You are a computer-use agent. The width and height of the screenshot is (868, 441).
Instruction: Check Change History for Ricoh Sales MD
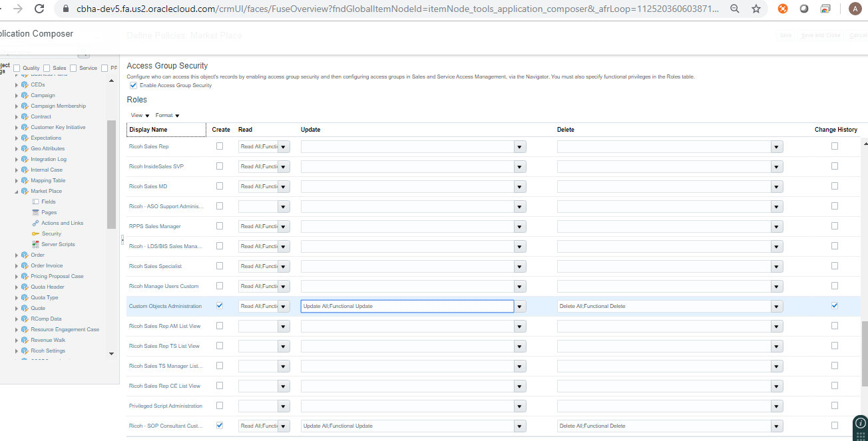(835, 186)
